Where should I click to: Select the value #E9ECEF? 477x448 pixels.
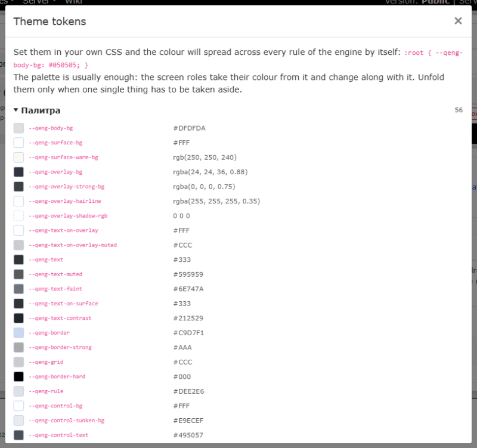(188, 421)
